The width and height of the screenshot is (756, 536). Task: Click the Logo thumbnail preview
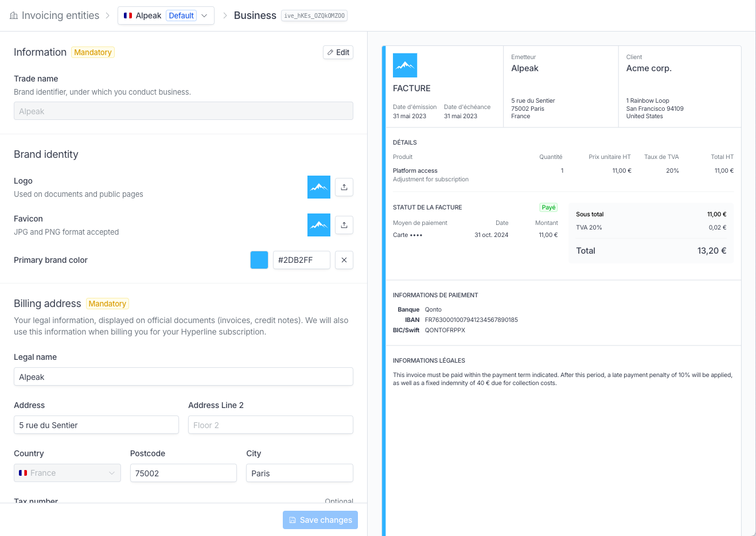pos(319,187)
